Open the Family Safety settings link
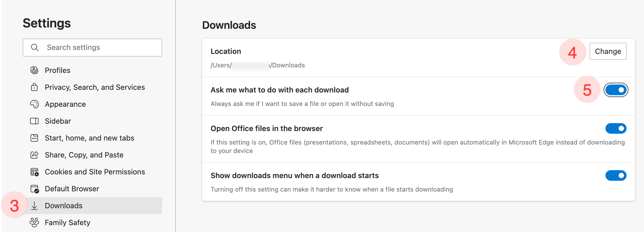Image resolution: width=644 pixels, height=232 pixels. [68, 222]
